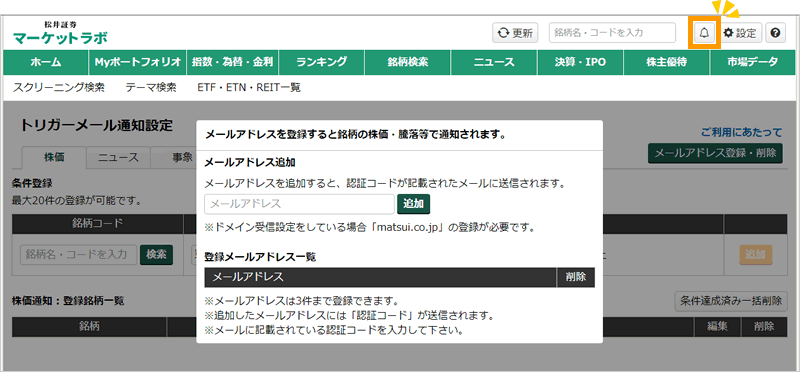Select the スクリーニング検索 submenu link
The width and height of the screenshot is (800, 372).
click(59, 88)
